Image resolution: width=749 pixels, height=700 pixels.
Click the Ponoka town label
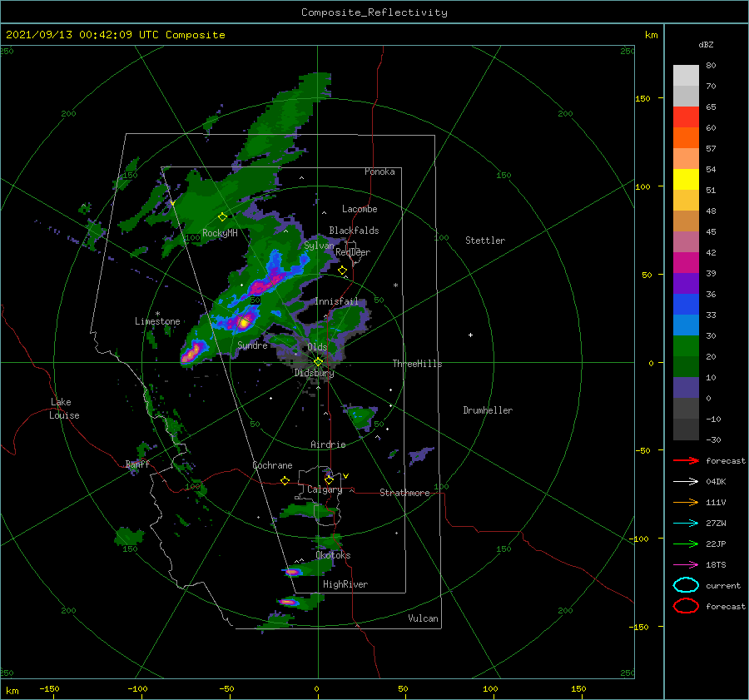point(379,171)
